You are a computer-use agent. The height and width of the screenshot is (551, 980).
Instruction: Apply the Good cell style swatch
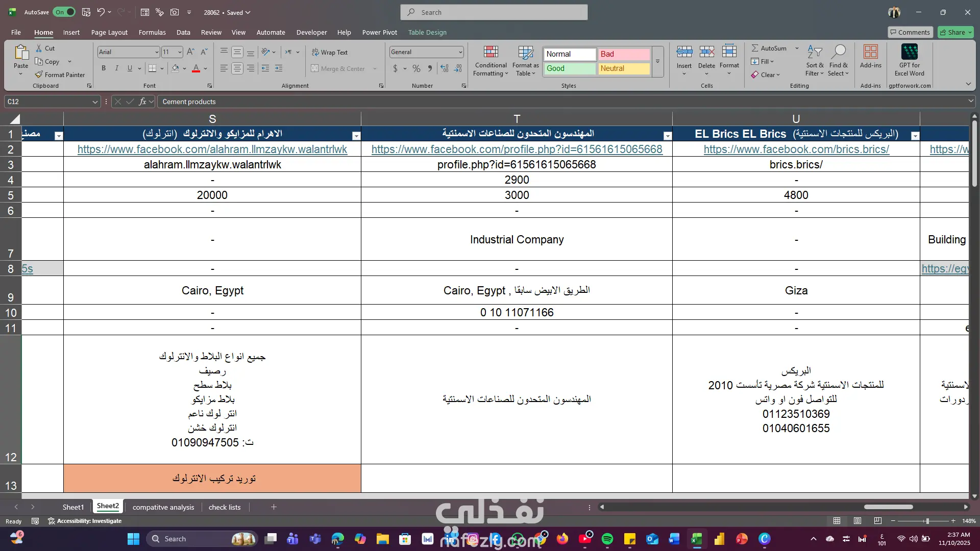(569, 68)
